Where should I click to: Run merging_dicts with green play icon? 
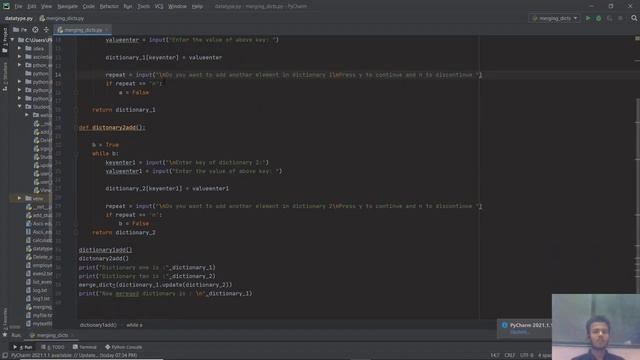pyautogui.click(x=588, y=18)
